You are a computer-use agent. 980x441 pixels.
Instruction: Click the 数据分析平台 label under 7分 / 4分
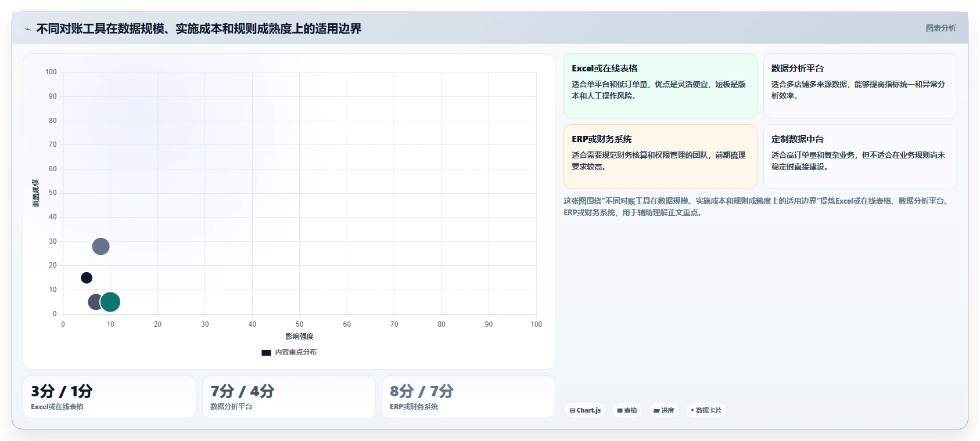[x=231, y=407]
